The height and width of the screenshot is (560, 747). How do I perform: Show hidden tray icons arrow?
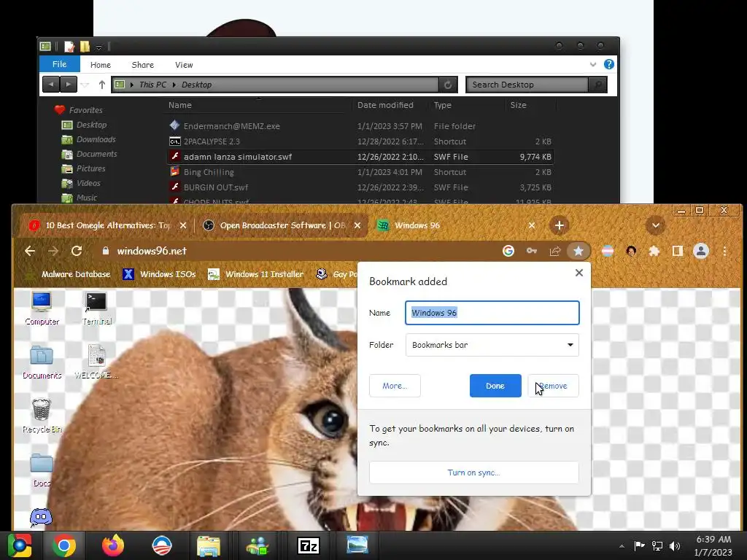pyautogui.click(x=622, y=546)
